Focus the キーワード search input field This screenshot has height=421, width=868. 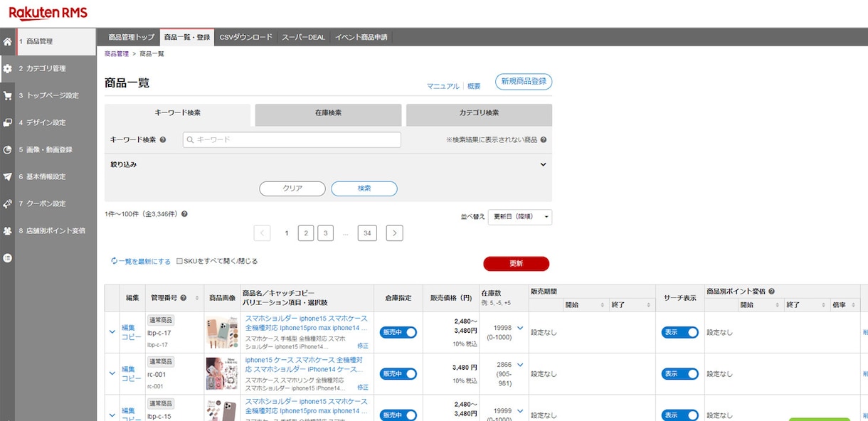click(x=292, y=140)
